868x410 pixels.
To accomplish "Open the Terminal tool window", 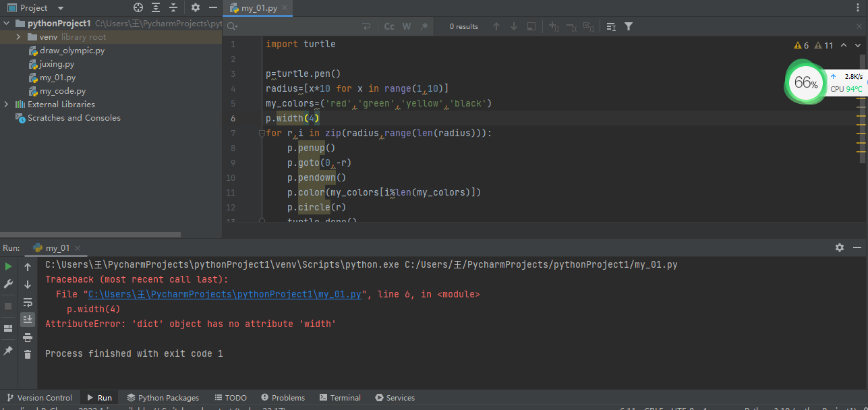I will point(341,398).
